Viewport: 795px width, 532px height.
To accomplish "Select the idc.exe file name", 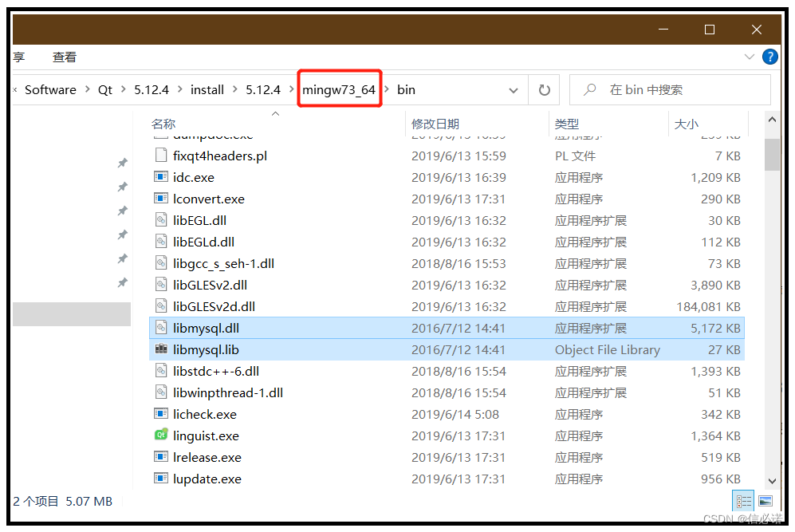I will click(x=194, y=178).
